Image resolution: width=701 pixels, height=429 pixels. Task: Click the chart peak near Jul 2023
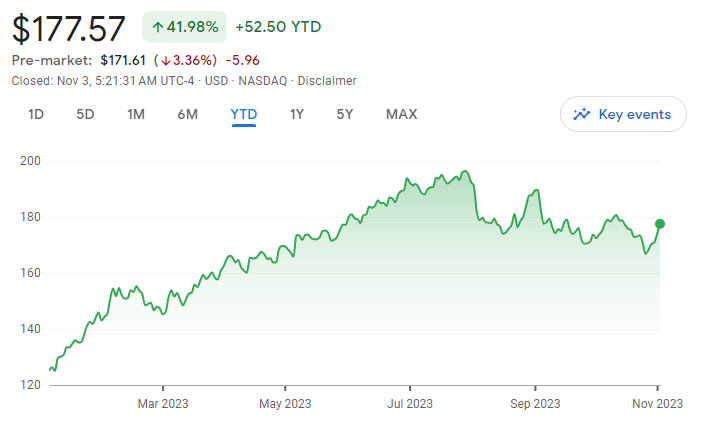point(465,172)
